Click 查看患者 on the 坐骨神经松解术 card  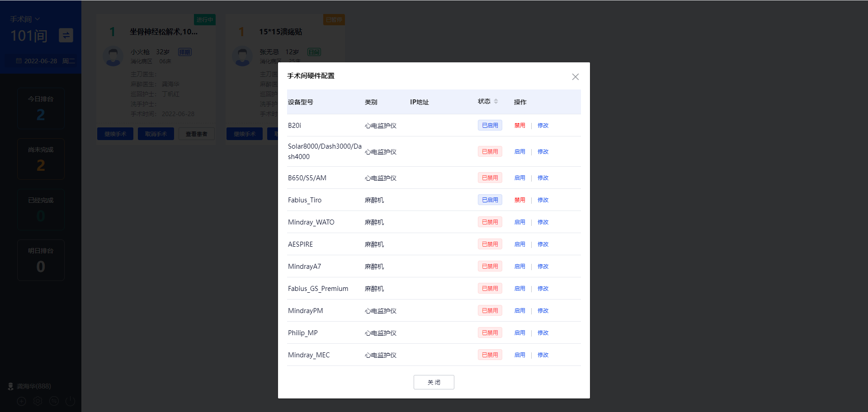tap(197, 134)
